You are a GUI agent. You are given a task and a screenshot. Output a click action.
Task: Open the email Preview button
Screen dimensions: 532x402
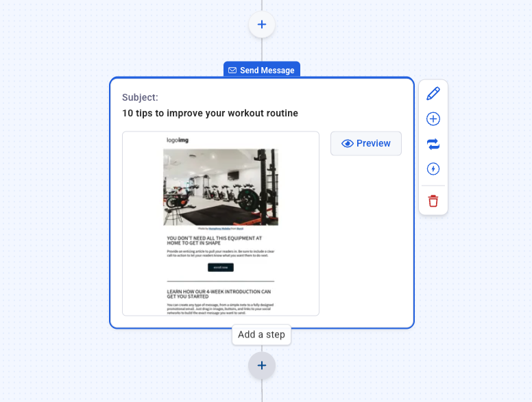[x=366, y=143]
